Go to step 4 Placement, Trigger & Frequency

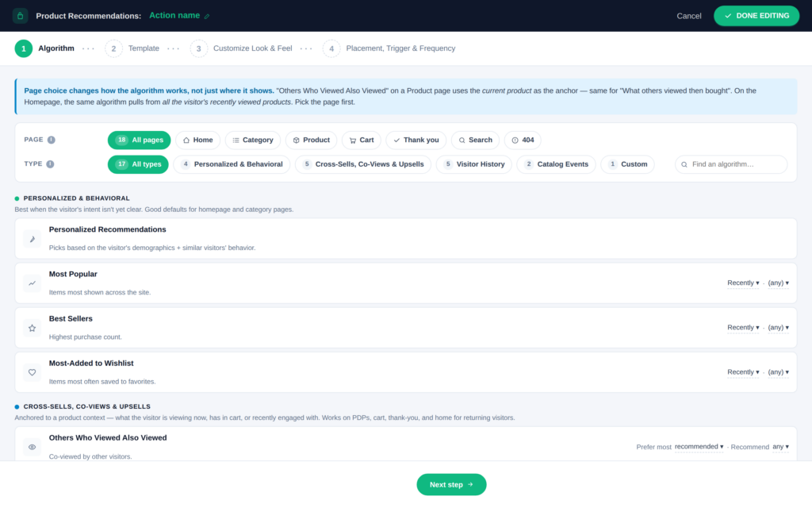389,48
